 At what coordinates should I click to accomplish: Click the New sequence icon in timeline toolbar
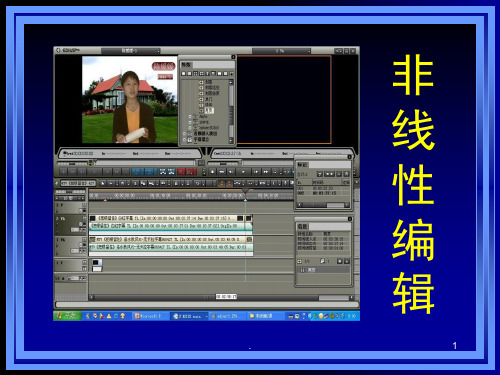pos(102,183)
